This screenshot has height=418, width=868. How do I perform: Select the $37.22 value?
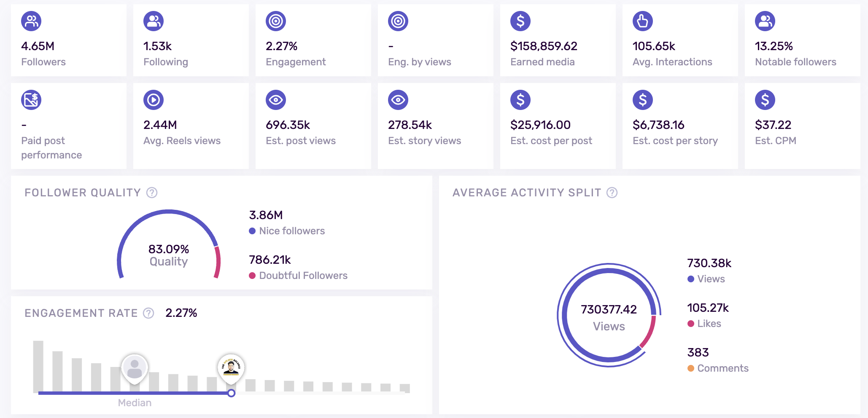[773, 125]
